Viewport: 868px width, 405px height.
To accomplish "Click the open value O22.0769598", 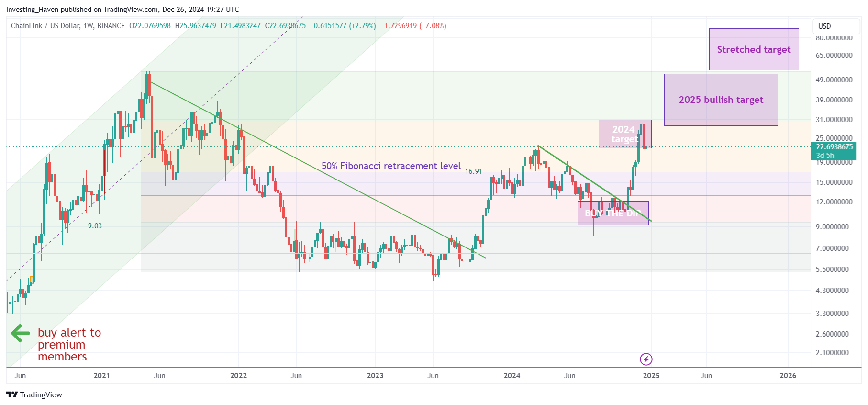I will [x=150, y=26].
